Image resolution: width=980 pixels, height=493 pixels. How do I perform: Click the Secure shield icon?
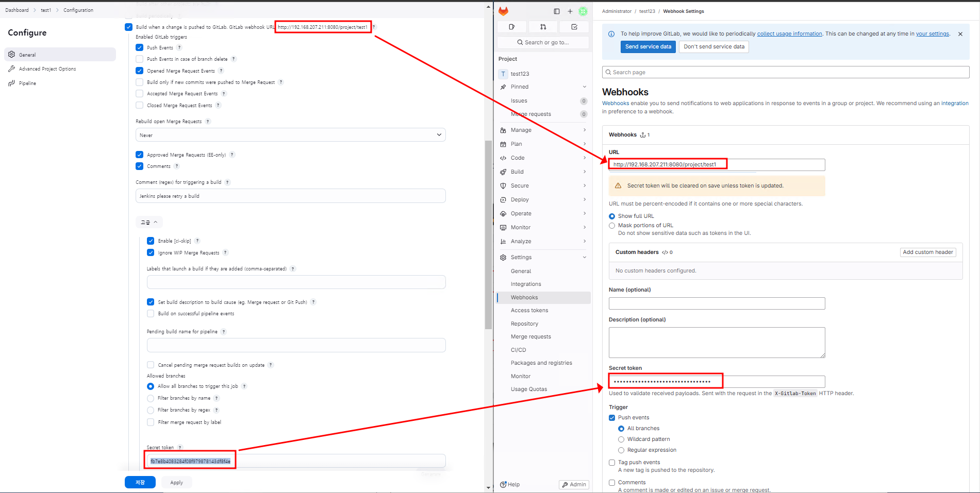(x=503, y=186)
